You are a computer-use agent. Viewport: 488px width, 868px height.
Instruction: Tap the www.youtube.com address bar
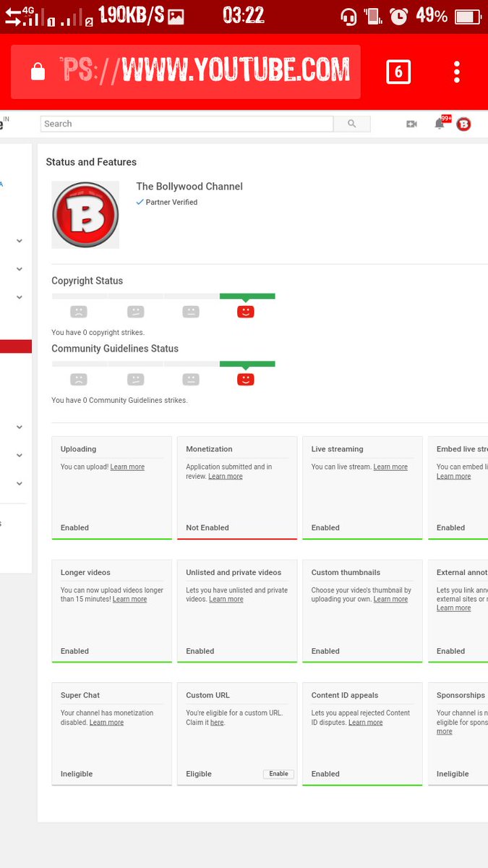(x=186, y=71)
